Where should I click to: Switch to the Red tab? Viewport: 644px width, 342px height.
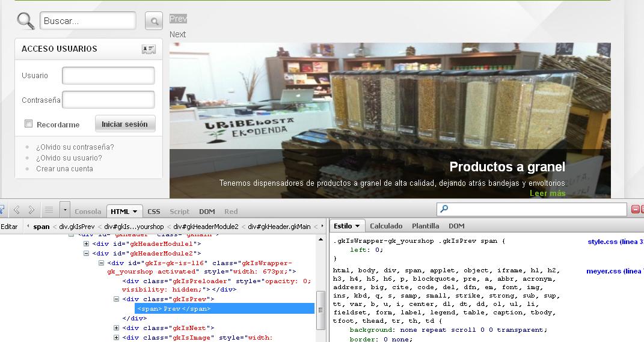[x=231, y=212]
